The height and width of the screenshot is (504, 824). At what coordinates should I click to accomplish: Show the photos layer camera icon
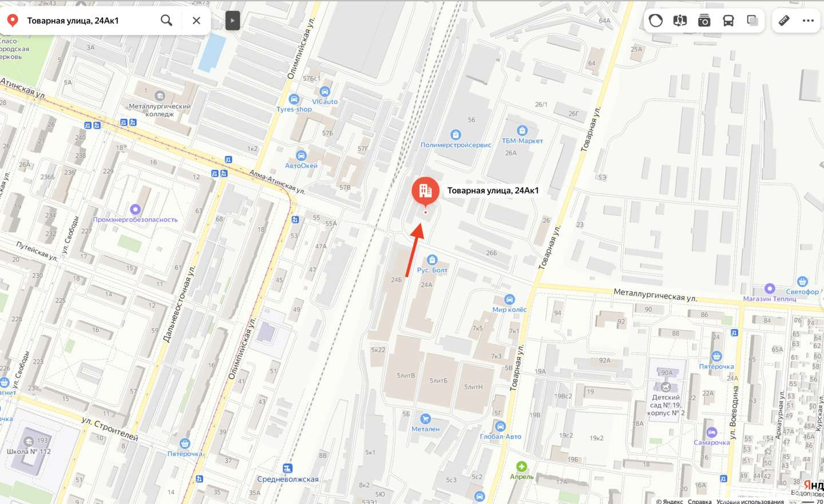click(x=704, y=21)
